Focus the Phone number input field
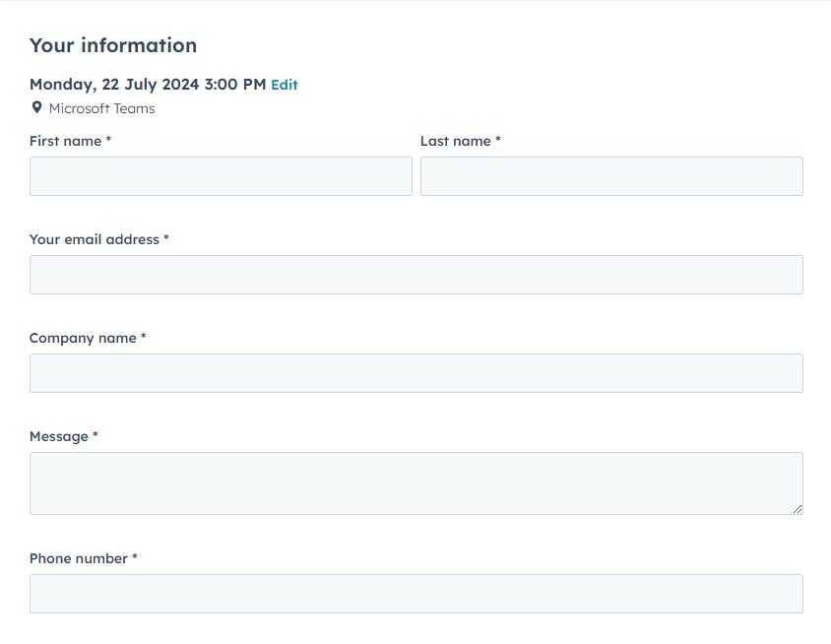 (415, 594)
